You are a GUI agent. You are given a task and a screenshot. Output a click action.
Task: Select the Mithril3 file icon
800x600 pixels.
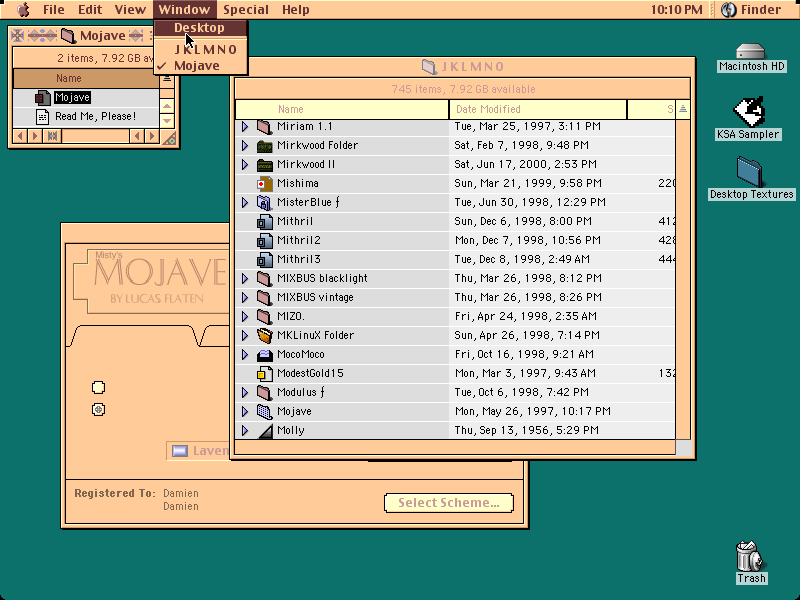point(264,259)
